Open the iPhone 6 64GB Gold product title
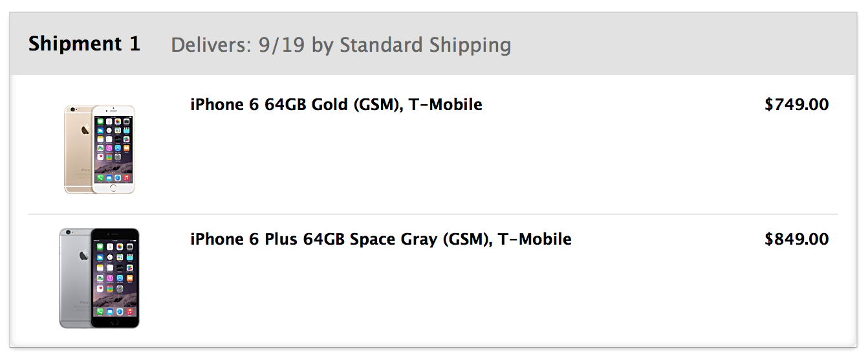 [x=336, y=105]
